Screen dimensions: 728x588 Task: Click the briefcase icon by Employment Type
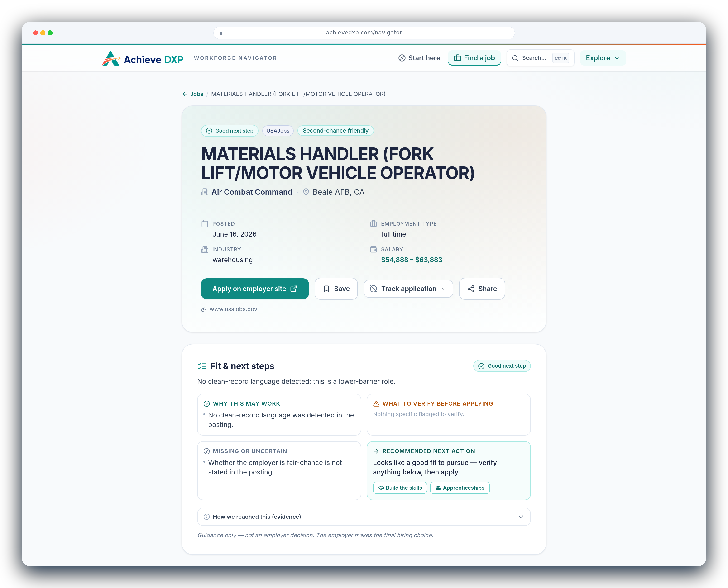tap(374, 223)
